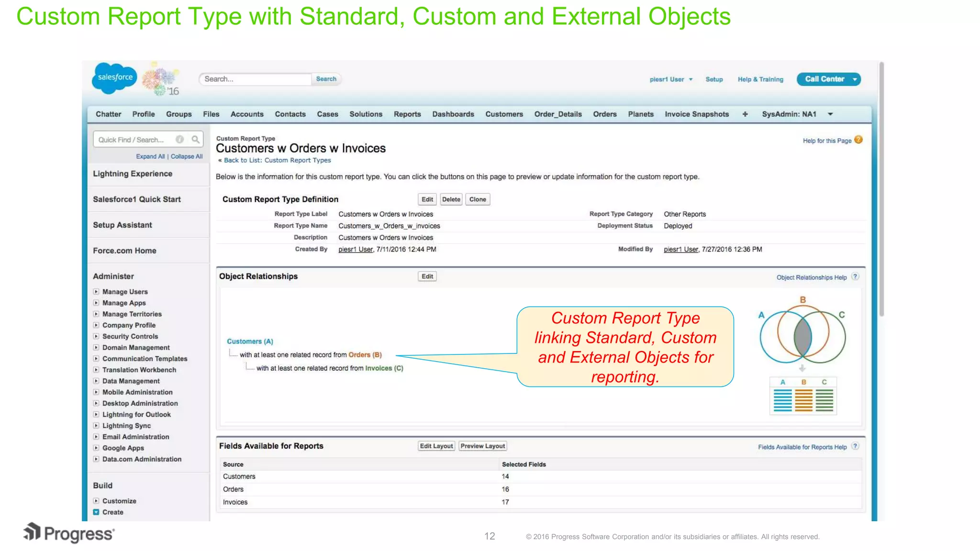Click the Clone button
Screen dimensions: 980x551
click(477, 199)
